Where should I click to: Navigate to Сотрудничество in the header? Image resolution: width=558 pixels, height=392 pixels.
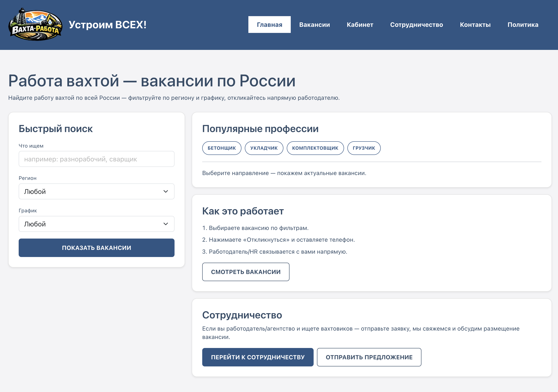pos(417,24)
